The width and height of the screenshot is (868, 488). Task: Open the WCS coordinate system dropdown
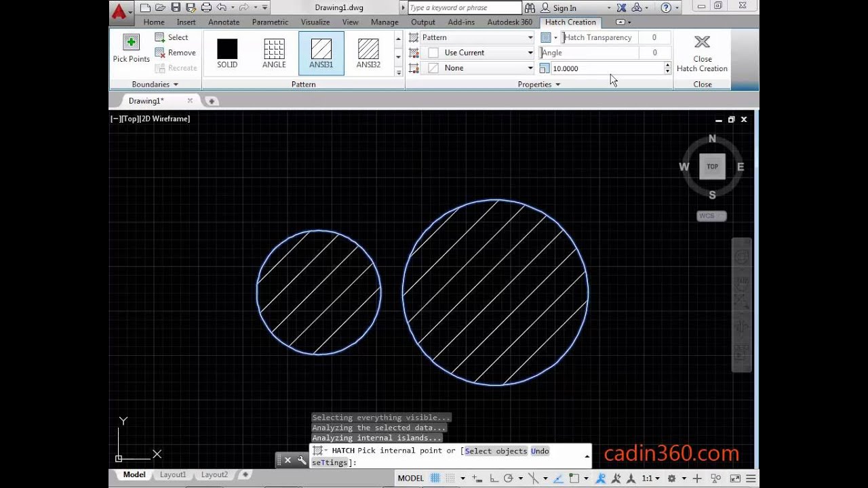pyautogui.click(x=711, y=216)
